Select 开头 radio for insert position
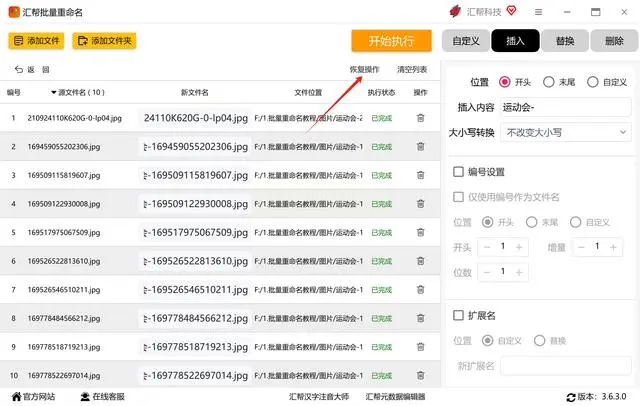 pyautogui.click(x=504, y=82)
